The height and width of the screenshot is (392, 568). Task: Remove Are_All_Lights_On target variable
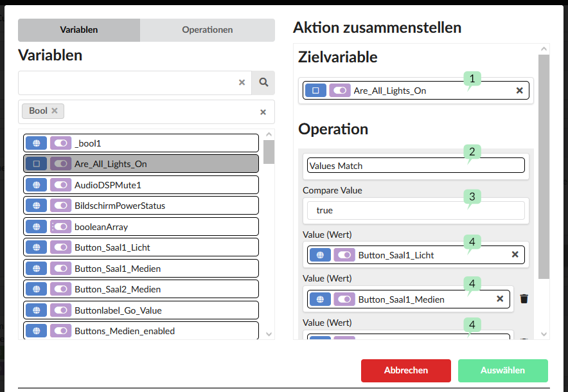pos(519,91)
